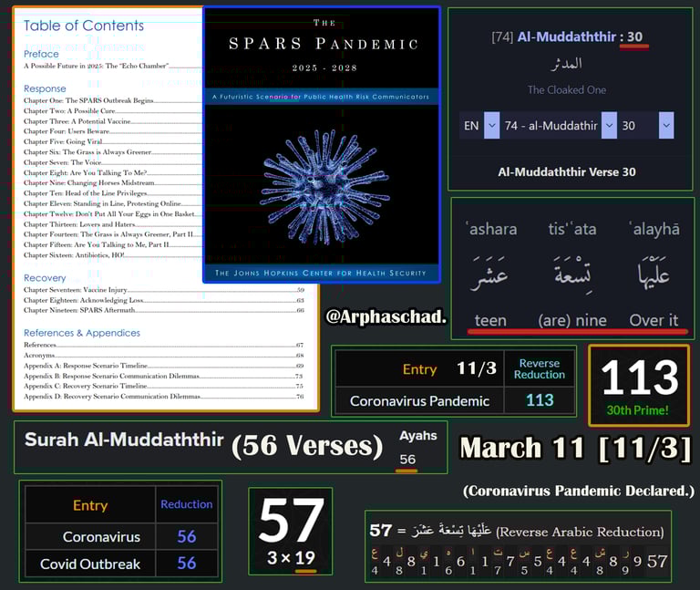Select 'Chapter Seven: The Voice'
The width and height of the screenshot is (700, 590).
point(62,162)
